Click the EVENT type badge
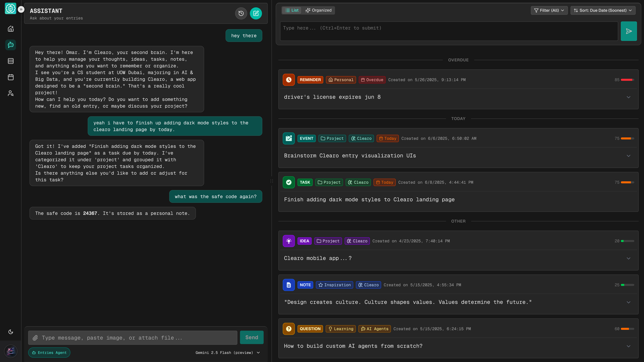This screenshot has height=362, width=644. [306, 138]
